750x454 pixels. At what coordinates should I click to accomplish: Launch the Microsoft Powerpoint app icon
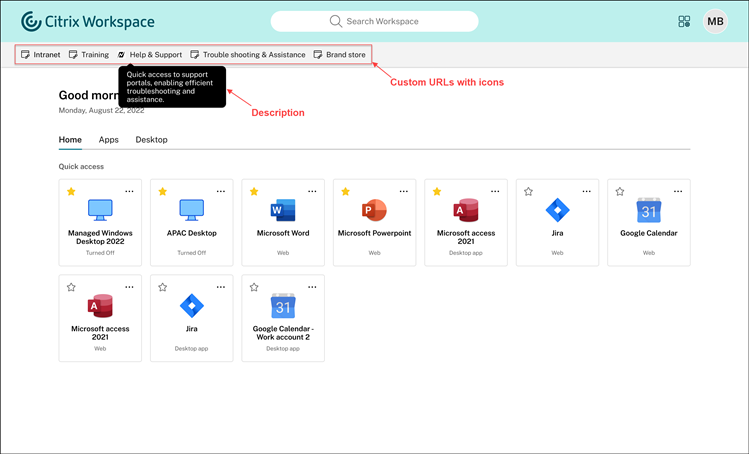(375, 210)
